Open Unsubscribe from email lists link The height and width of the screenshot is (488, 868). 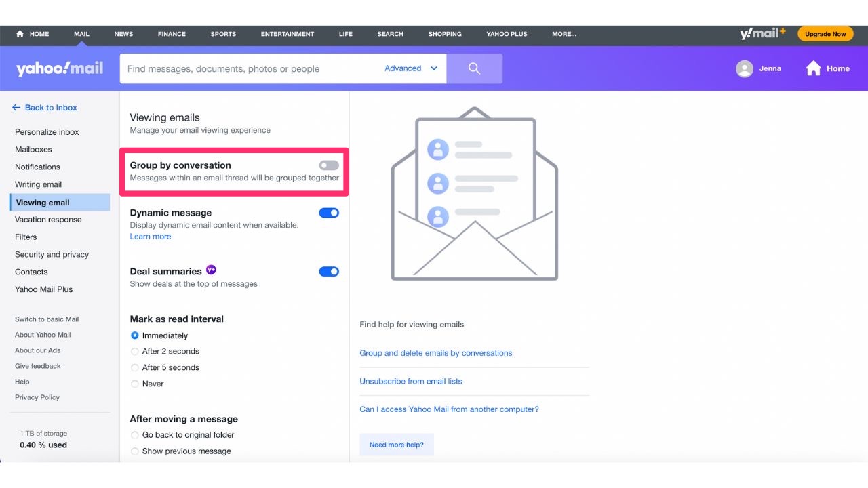pyautogui.click(x=411, y=381)
